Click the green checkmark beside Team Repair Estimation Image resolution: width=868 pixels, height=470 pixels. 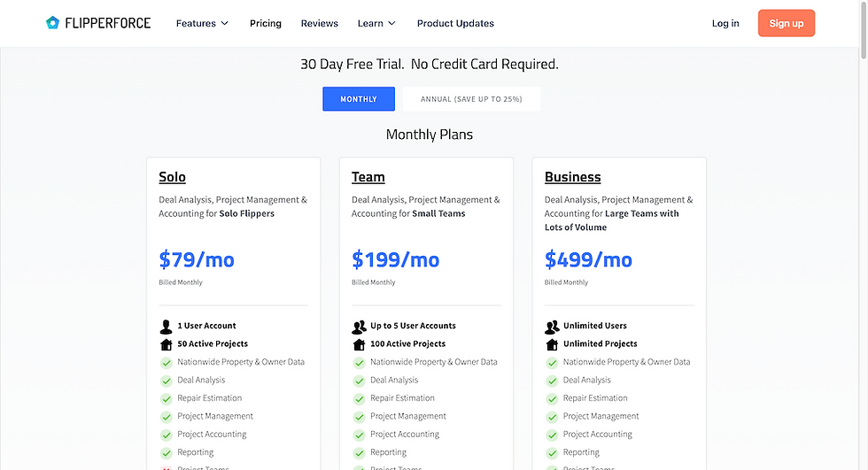(x=359, y=398)
